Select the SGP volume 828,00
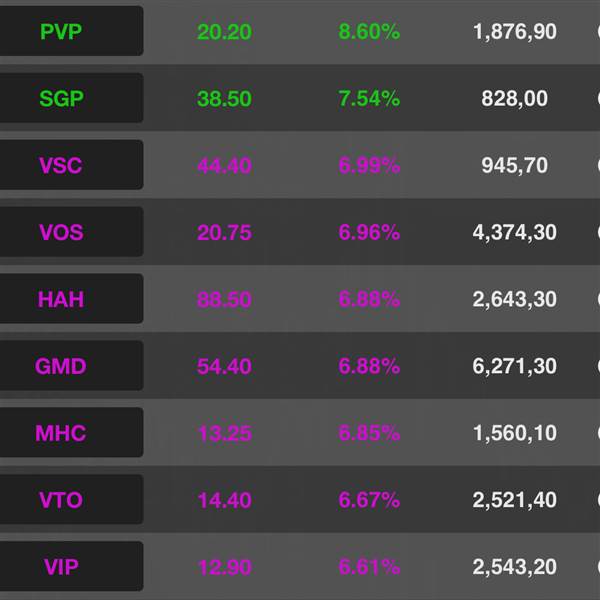Screen dimensions: 600x600 (514, 99)
